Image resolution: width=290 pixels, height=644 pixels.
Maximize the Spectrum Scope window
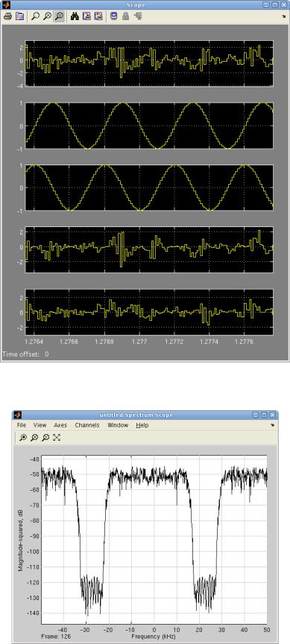264,415
